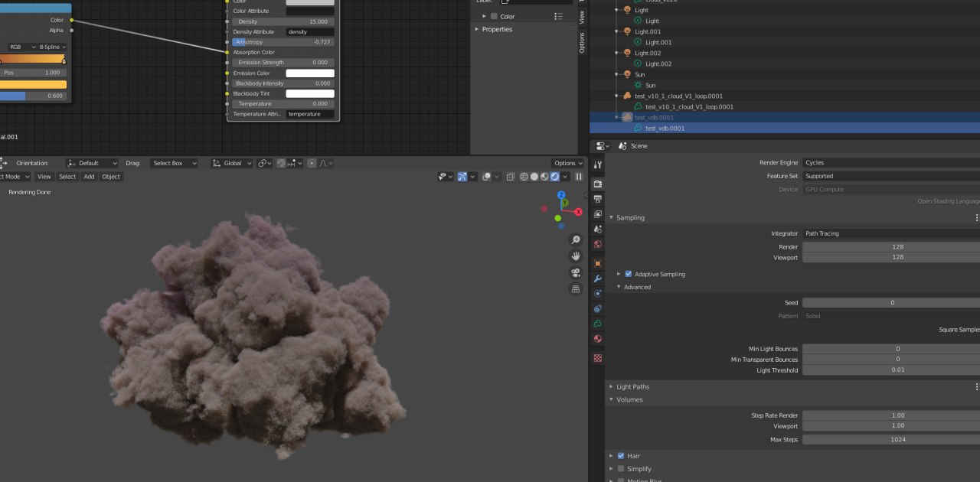Toggle camera view with the camera gizmo

click(576, 272)
